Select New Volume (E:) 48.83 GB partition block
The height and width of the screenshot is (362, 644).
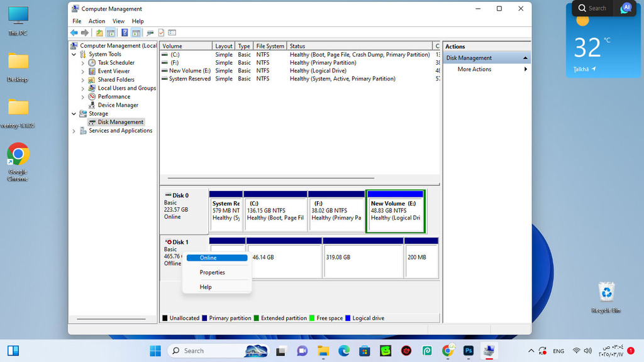396,211
